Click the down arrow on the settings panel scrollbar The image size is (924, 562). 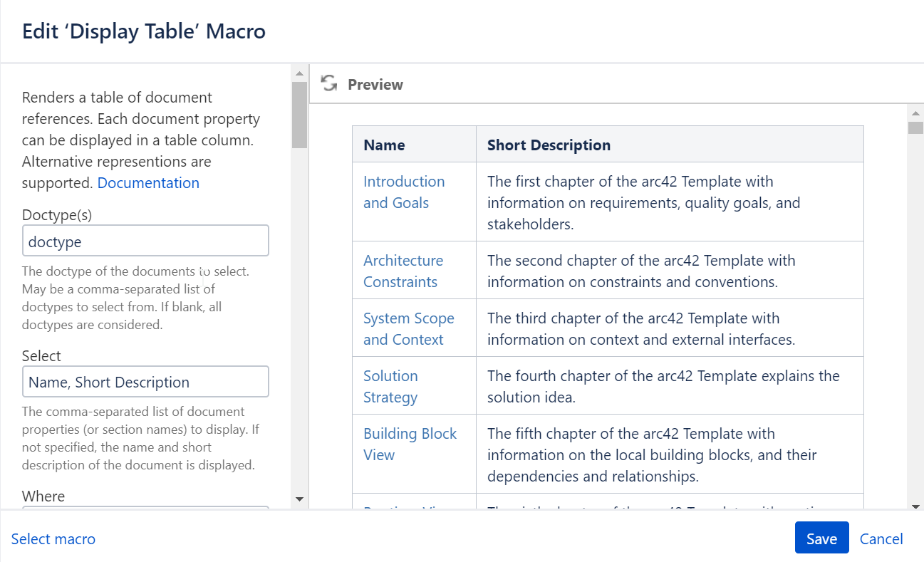point(299,499)
